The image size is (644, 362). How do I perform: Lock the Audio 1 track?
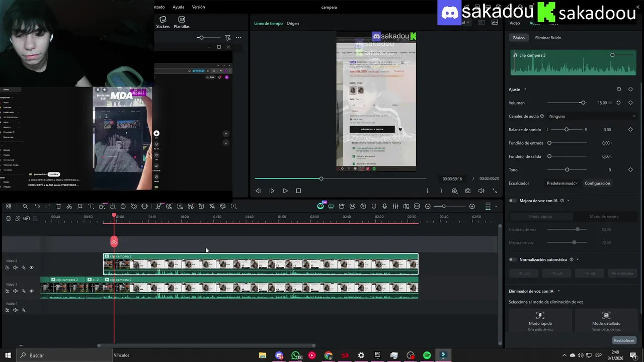7,310
